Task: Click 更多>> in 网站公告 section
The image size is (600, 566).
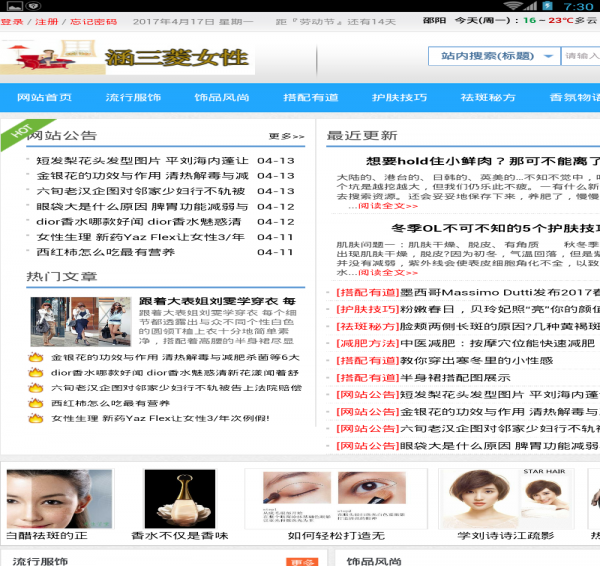Action: click(286, 136)
